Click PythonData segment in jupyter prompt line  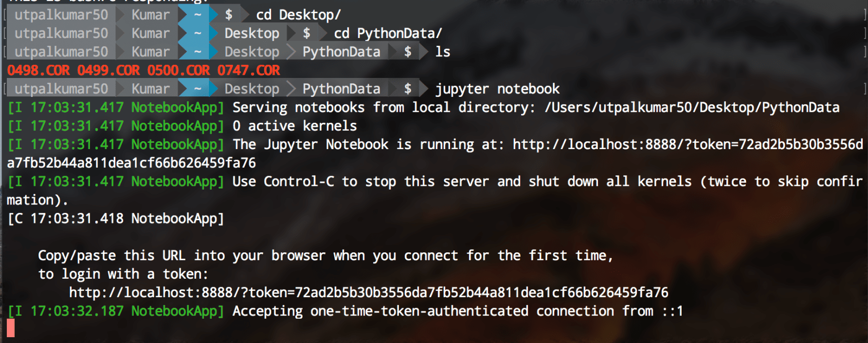click(341, 89)
